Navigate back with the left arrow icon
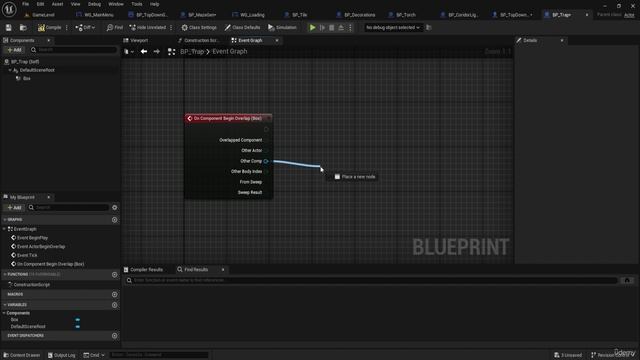Screen dimensions: 640x360 click(x=144, y=51)
